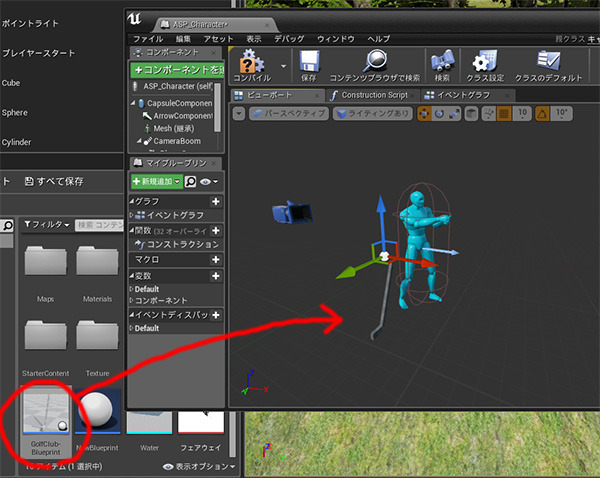Open the View (表示) menu
Viewport: 600px width, 478px height.
click(x=254, y=39)
